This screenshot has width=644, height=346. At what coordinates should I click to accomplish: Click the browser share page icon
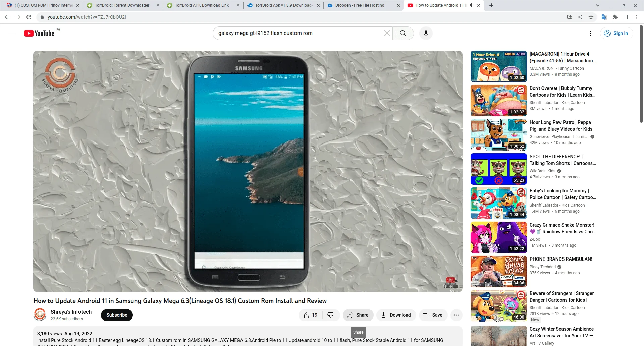click(580, 17)
